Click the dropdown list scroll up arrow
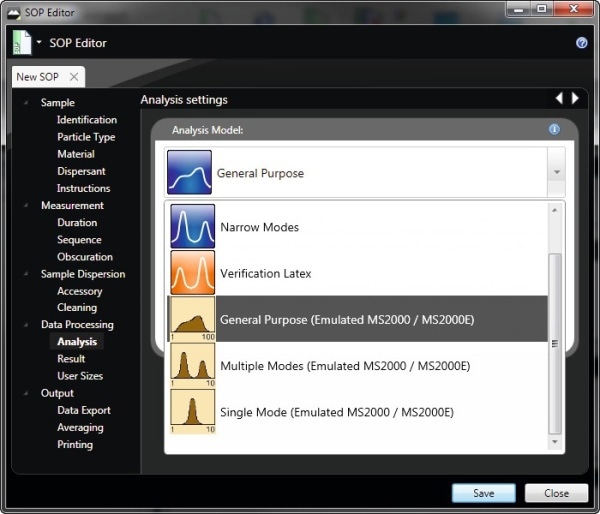The width and height of the screenshot is (600, 514). [554, 210]
